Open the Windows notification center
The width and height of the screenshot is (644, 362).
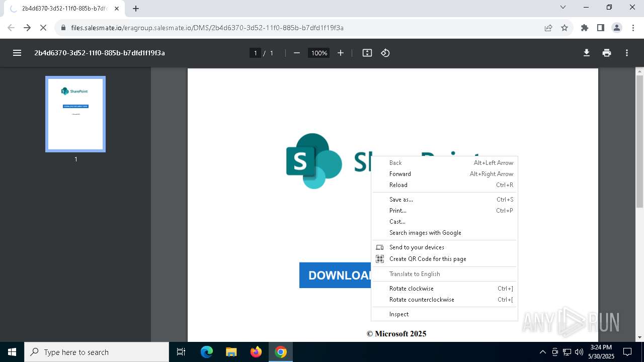pyautogui.click(x=627, y=352)
